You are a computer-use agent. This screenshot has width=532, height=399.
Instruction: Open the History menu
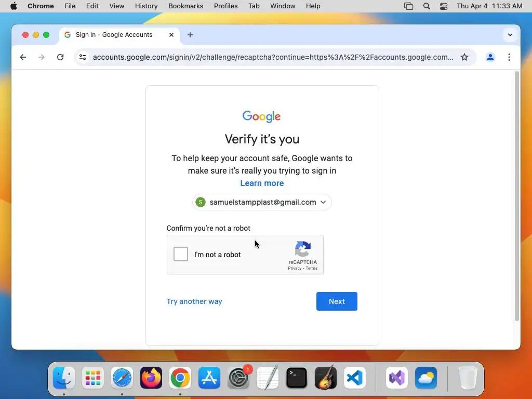point(146,6)
